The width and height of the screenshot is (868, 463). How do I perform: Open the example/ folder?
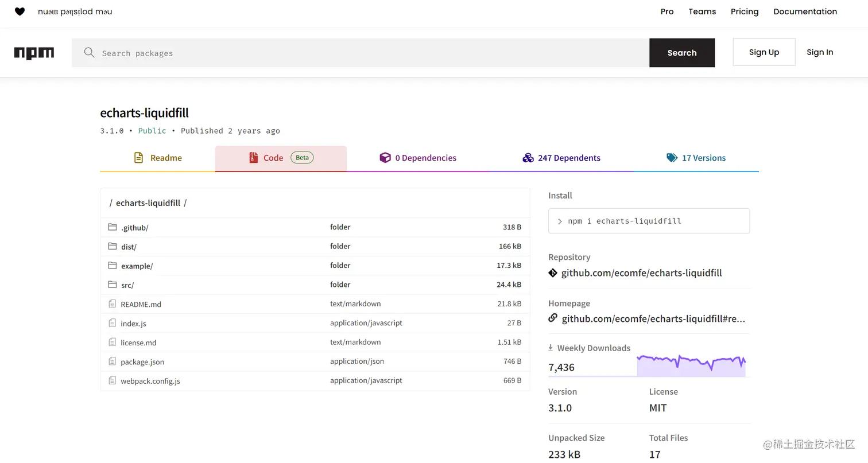click(x=137, y=266)
